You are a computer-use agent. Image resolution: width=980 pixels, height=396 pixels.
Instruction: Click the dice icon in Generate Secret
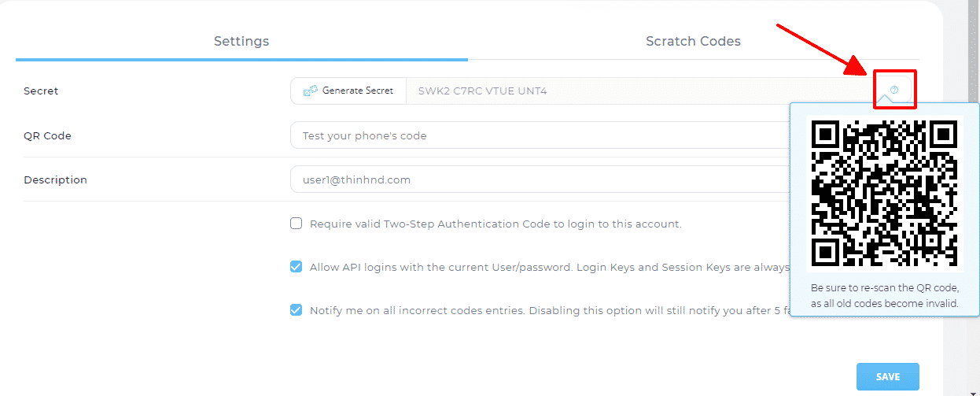pyautogui.click(x=310, y=91)
